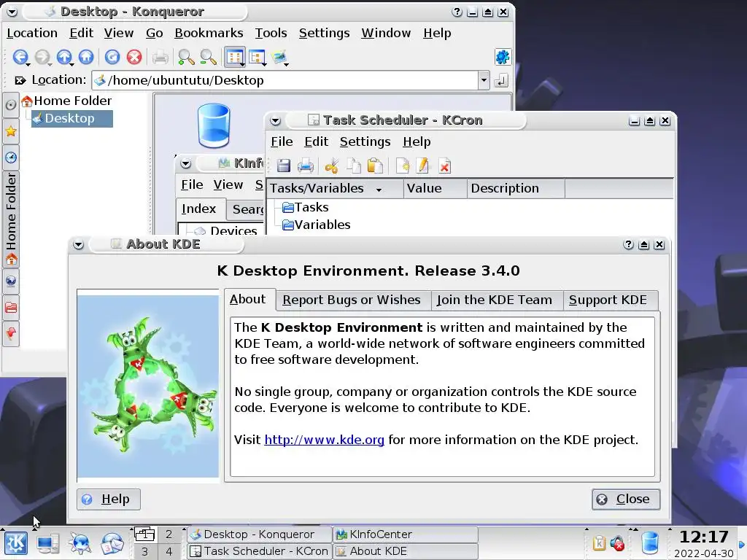Open the Bookmarks star sidebar tab
747x560 pixels.
pos(11,131)
